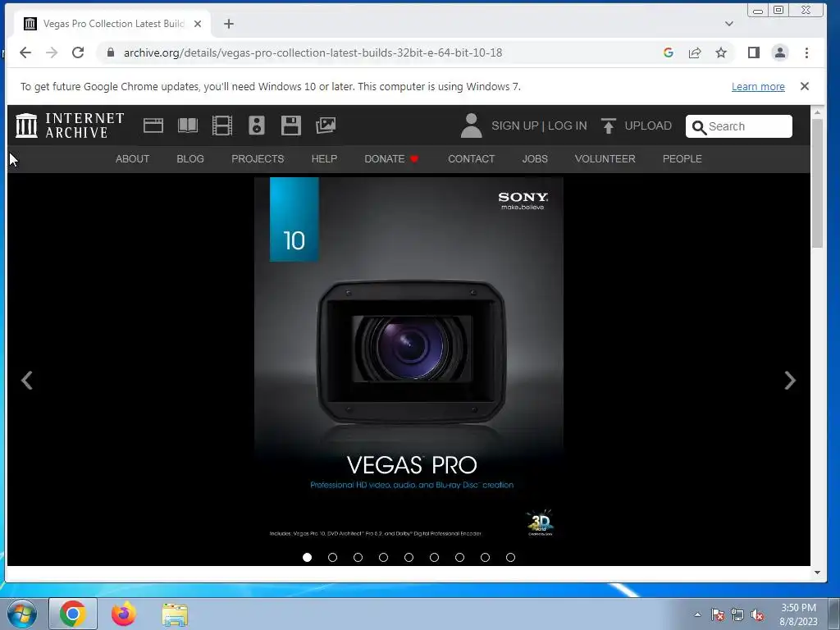
Task: Click the UPLOAD link
Action: click(648, 126)
